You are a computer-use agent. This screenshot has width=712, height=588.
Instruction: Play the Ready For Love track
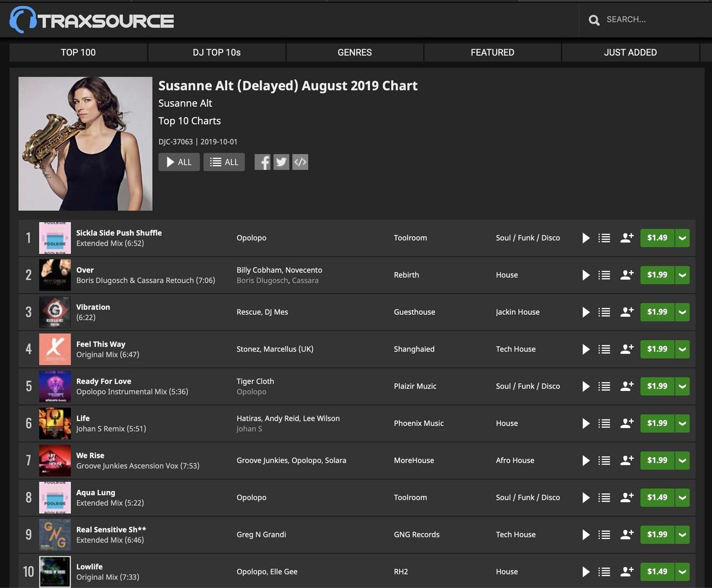click(x=586, y=386)
